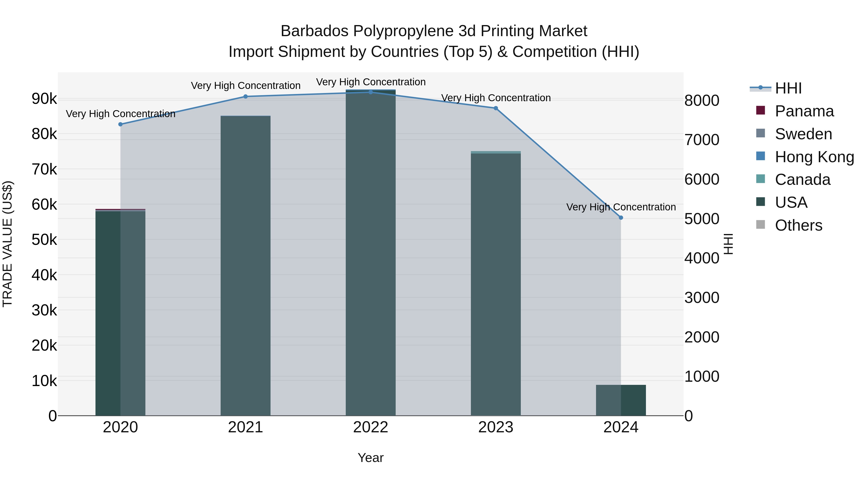The image size is (868, 488).
Task: Click the Others gray legend swatch
Action: (x=760, y=225)
